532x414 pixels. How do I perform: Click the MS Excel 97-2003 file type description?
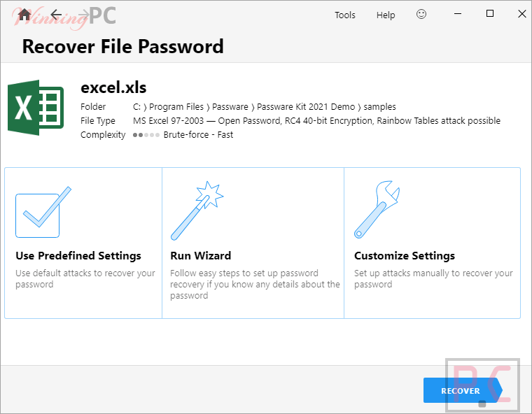[x=316, y=121]
